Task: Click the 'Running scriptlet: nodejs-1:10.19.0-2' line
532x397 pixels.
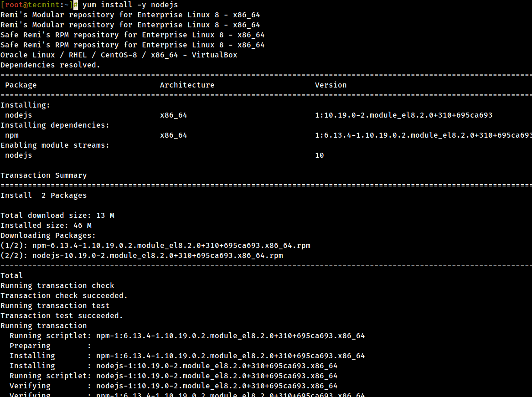Action: coord(174,376)
